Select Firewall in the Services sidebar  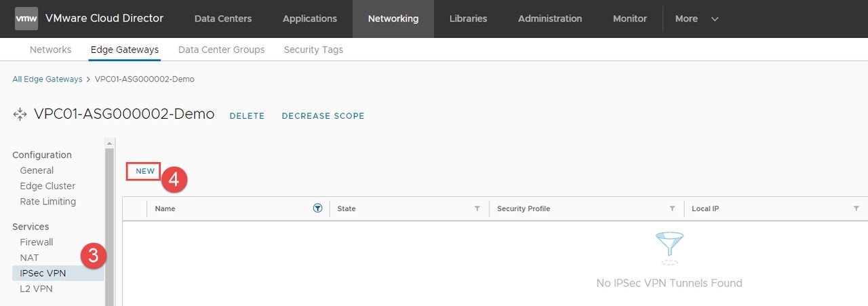pyautogui.click(x=37, y=242)
